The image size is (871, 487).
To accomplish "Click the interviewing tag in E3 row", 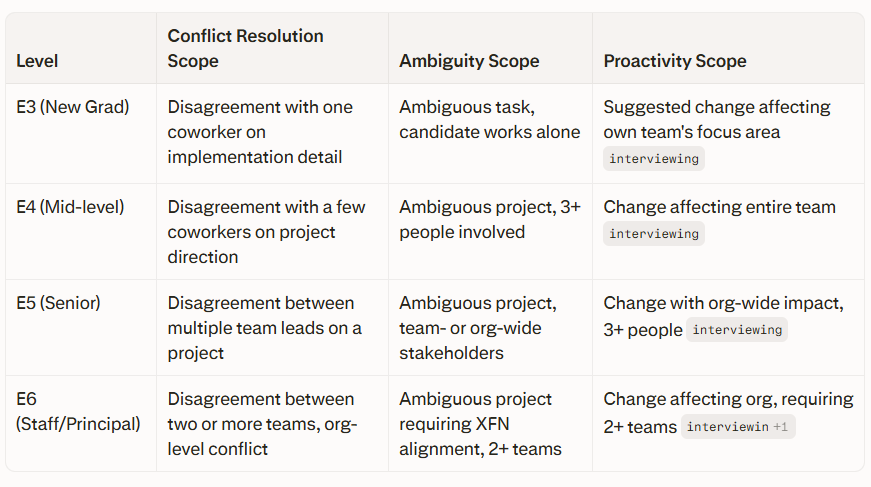I will 654,159.
